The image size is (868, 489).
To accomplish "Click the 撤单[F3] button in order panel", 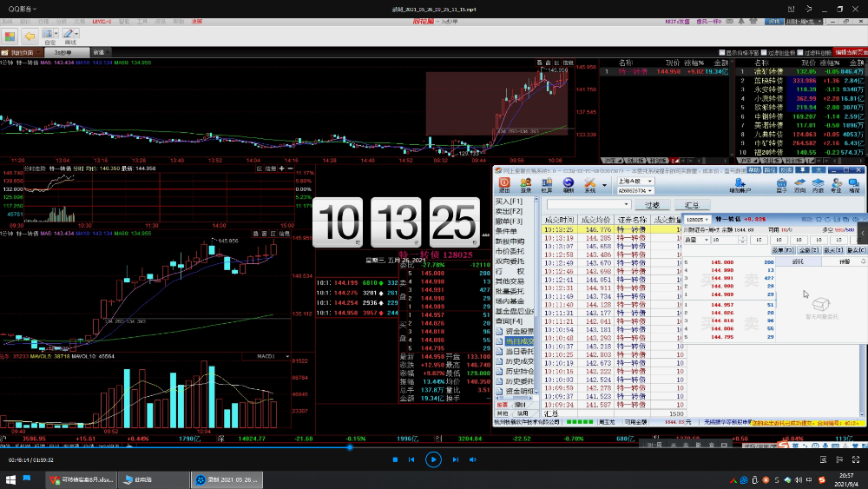I will point(783,250).
